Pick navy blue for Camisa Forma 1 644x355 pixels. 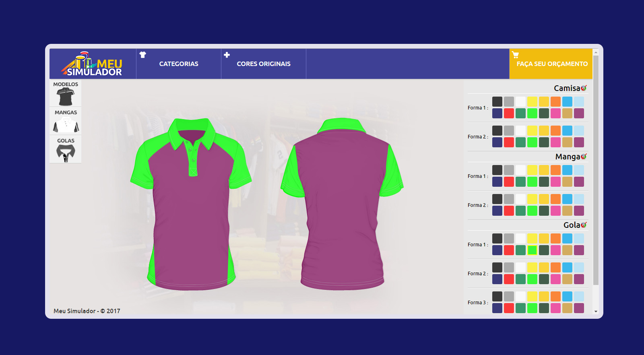tap(497, 114)
